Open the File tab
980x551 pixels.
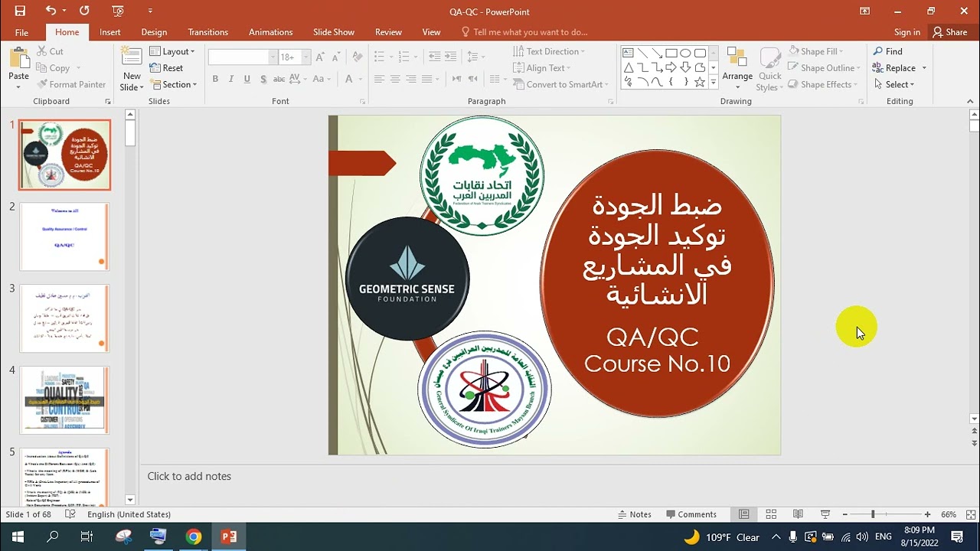pyautogui.click(x=21, y=32)
